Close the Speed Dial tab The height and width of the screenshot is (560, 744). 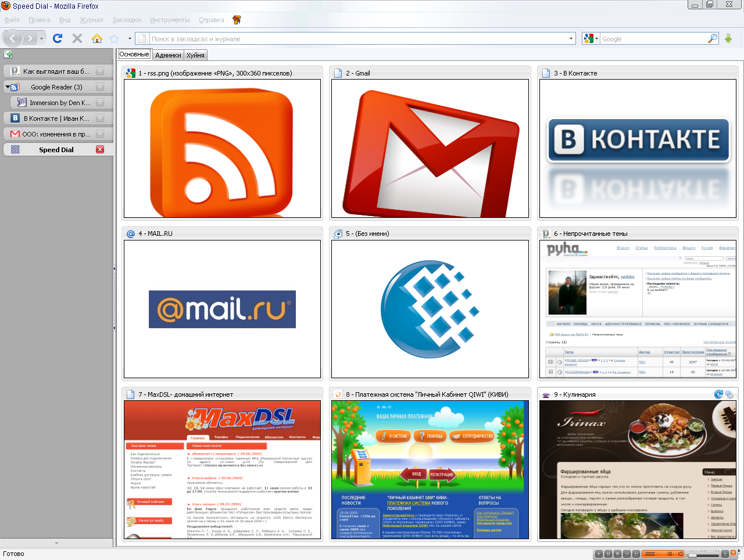100,149
